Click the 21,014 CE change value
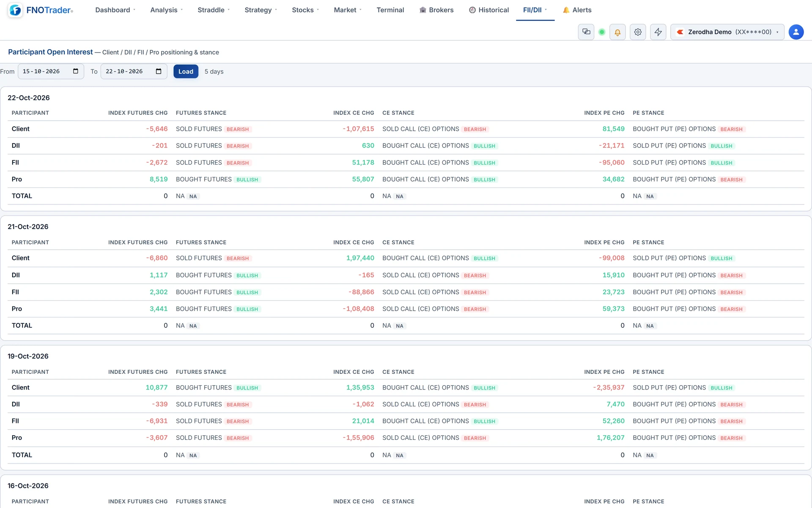This screenshot has height=508, width=812. point(363,421)
